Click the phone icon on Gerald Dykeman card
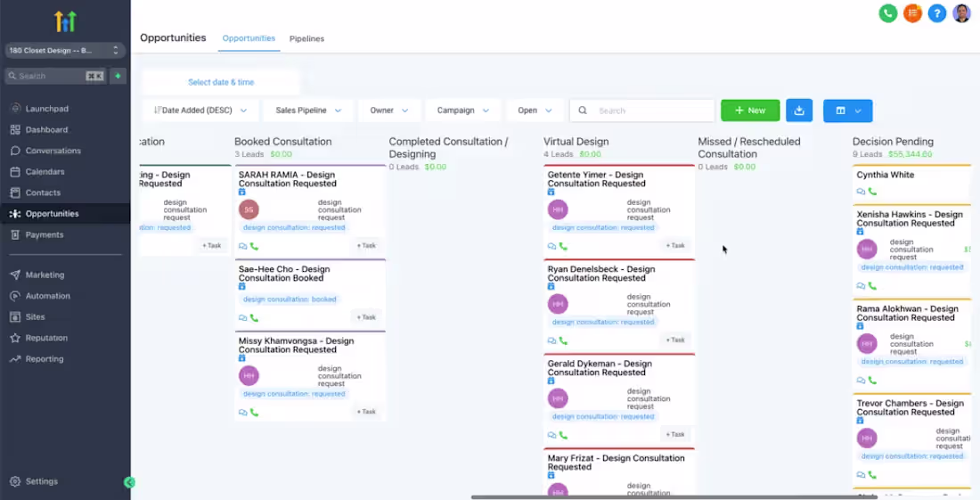The image size is (980, 500). [x=563, y=435]
